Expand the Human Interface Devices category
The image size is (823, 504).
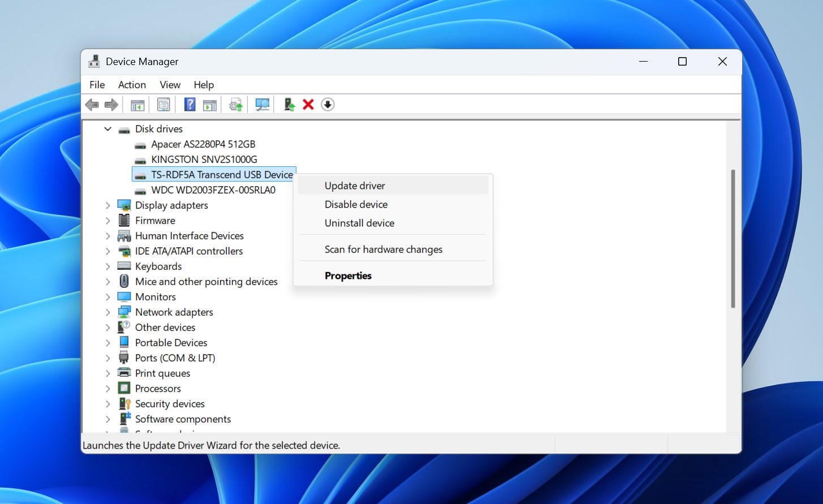point(107,236)
